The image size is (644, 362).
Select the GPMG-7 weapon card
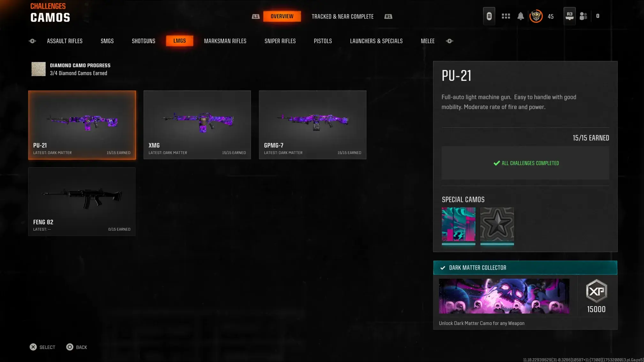point(312,125)
